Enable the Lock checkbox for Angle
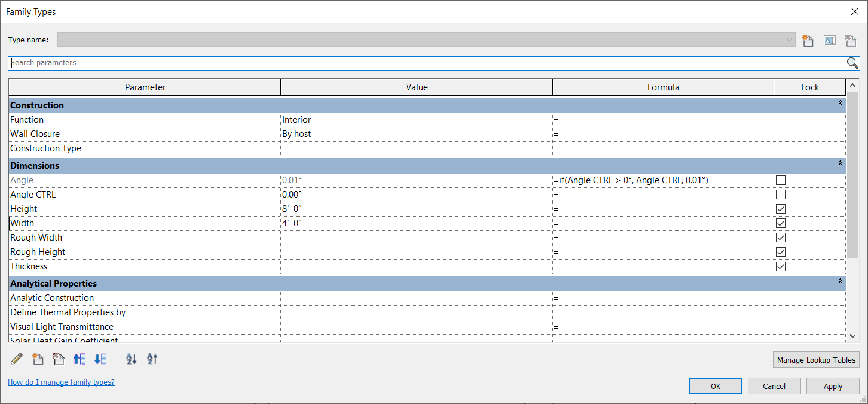 [x=780, y=180]
